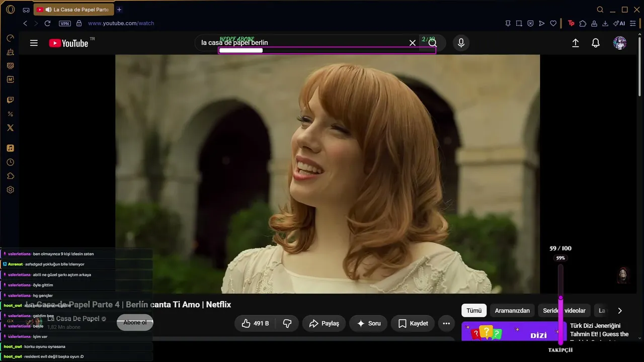Screen dimensions: 644x362
Task: Open more actions three-dot menu
Action: pos(446,323)
